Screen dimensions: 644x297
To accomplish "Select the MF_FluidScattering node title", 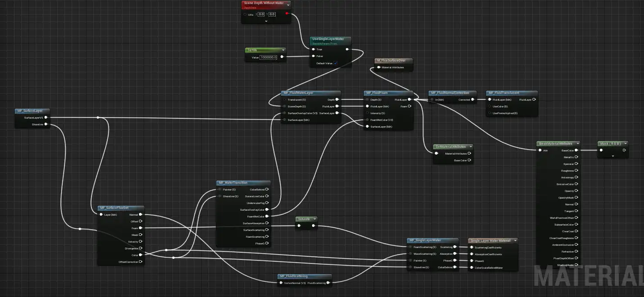I will pyautogui.click(x=294, y=276).
